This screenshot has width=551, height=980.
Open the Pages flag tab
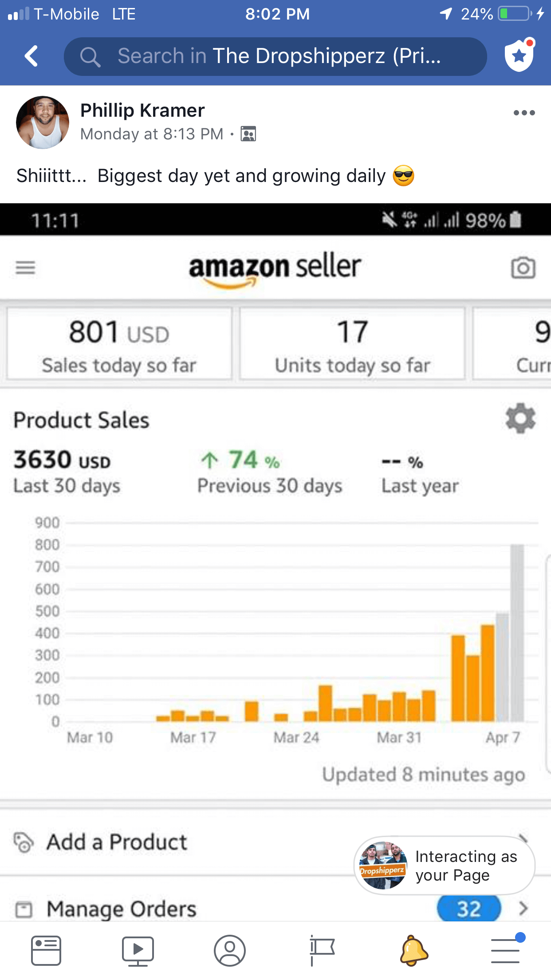click(x=322, y=950)
